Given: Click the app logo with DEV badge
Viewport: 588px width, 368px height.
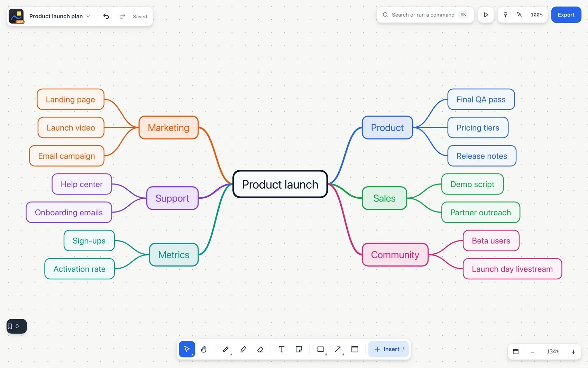Looking at the screenshot, I should pyautogui.click(x=16, y=16).
